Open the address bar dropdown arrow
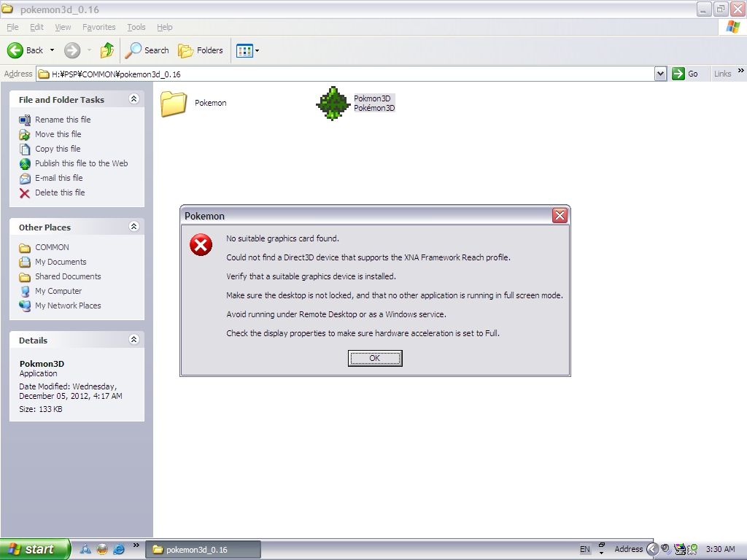747x560 pixels. click(x=660, y=74)
